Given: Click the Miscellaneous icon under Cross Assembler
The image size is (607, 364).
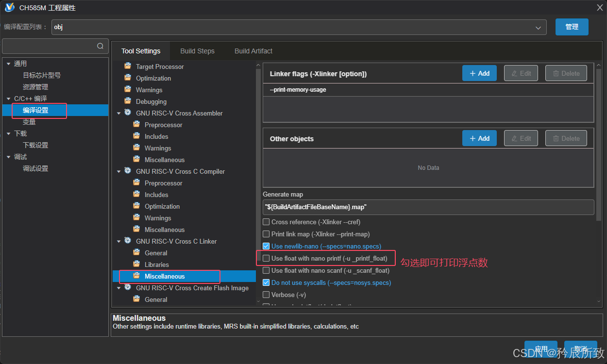Looking at the screenshot, I should (x=136, y=159).
